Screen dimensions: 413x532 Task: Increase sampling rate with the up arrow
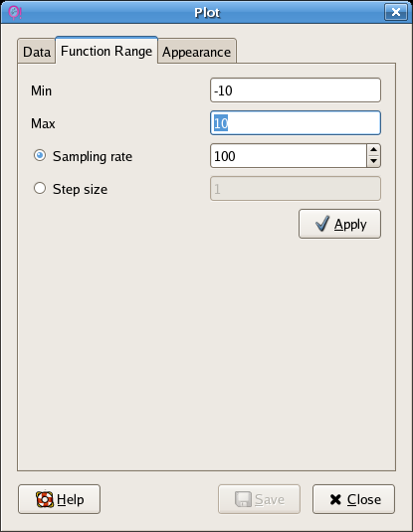pos(373,149)
